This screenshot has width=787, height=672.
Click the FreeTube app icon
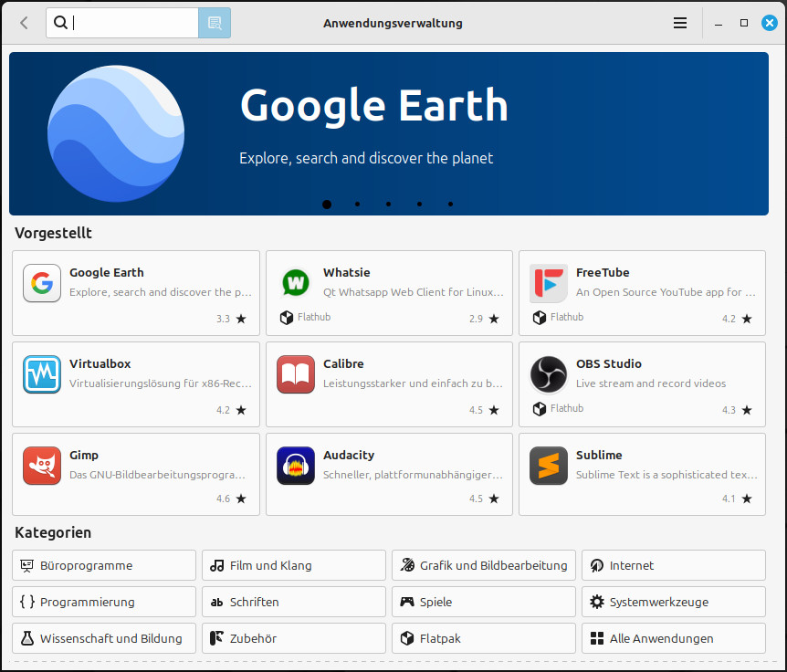click(x=549, y=283)
